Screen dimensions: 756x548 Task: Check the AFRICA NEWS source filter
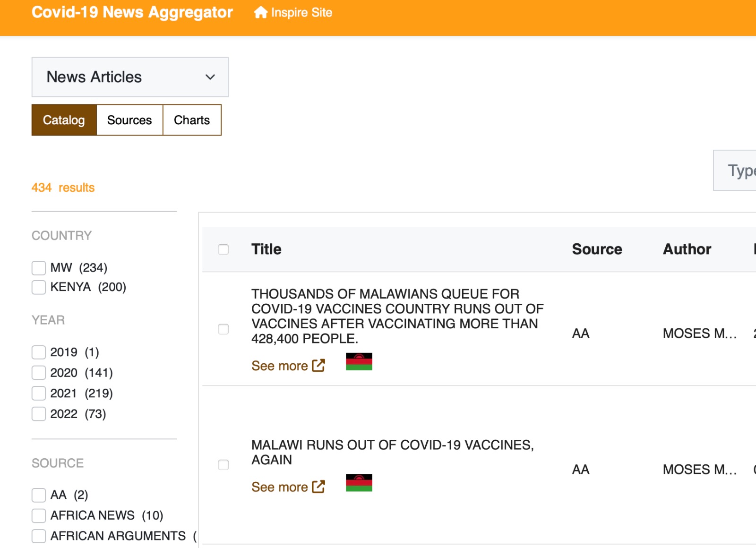[39, 515]
